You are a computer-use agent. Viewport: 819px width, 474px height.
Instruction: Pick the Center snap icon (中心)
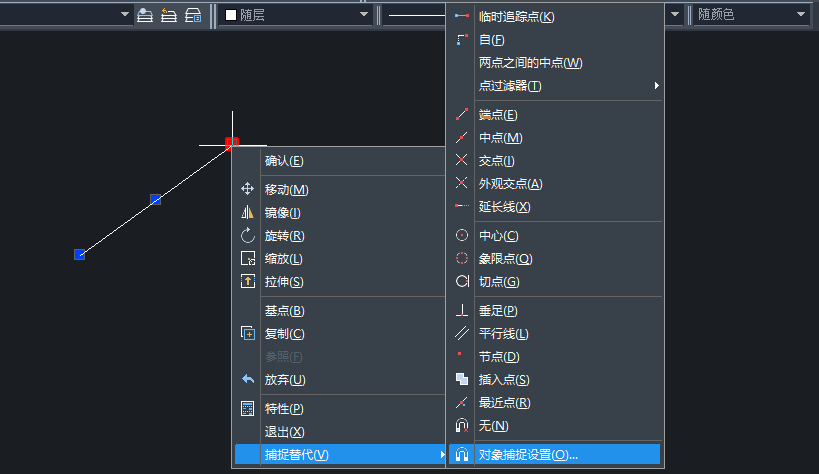point(461,236)
